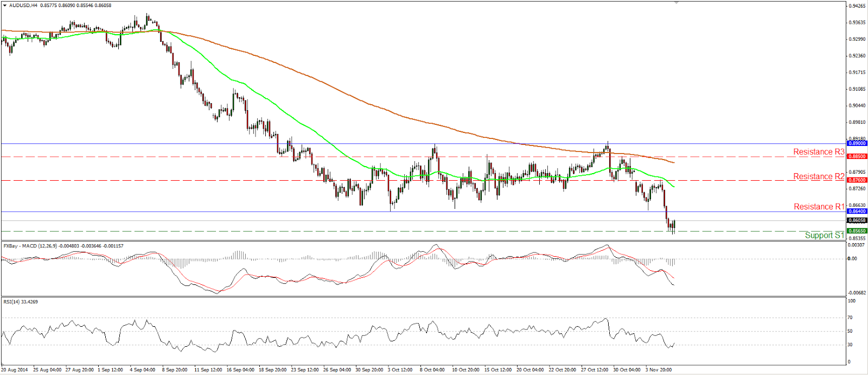Click the 23 Sep 12:00 time label
Screen dimensions: 868x375
tap(305, 370)
